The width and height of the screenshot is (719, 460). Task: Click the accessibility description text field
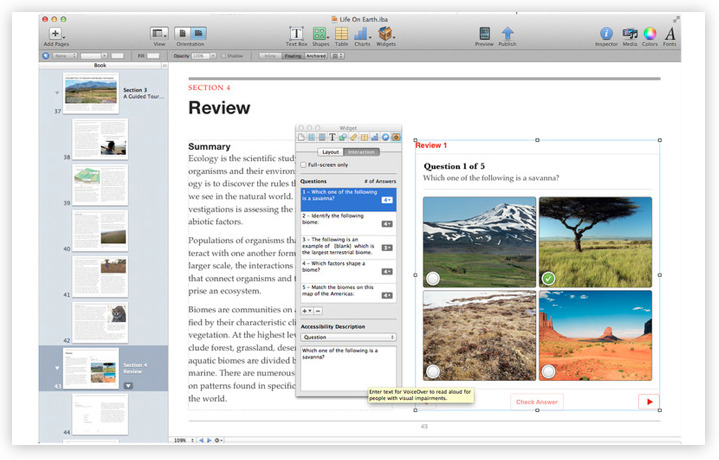[348, 369]
